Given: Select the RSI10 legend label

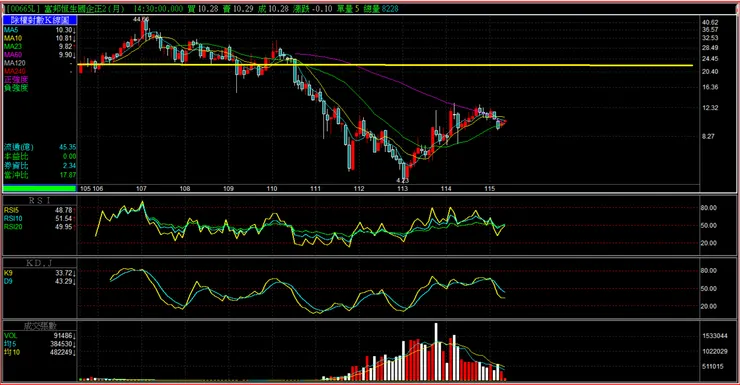Looking at the screenshot, I should coord(13,218).
